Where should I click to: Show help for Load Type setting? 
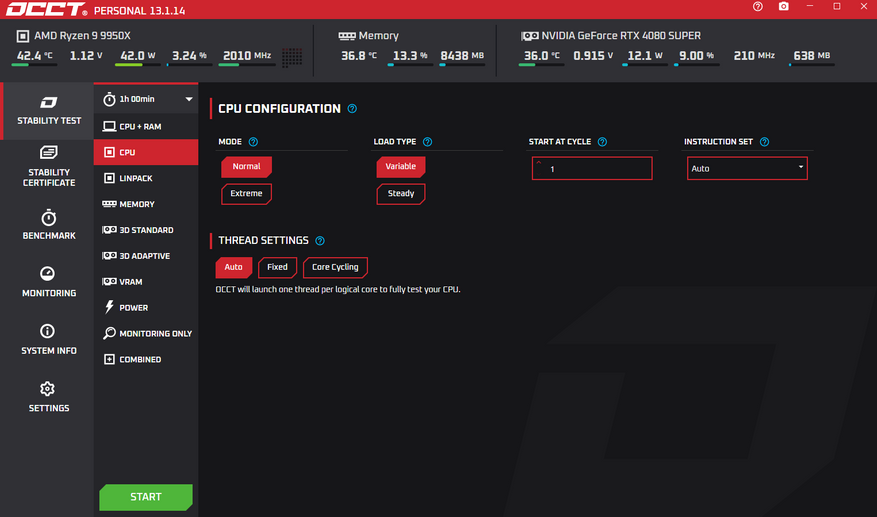[427, 142]
